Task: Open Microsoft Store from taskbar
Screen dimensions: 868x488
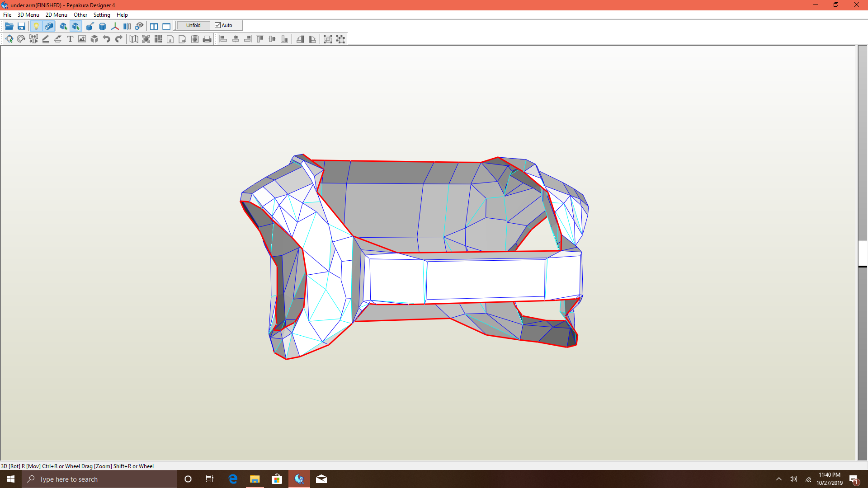Action: point(277,479)
